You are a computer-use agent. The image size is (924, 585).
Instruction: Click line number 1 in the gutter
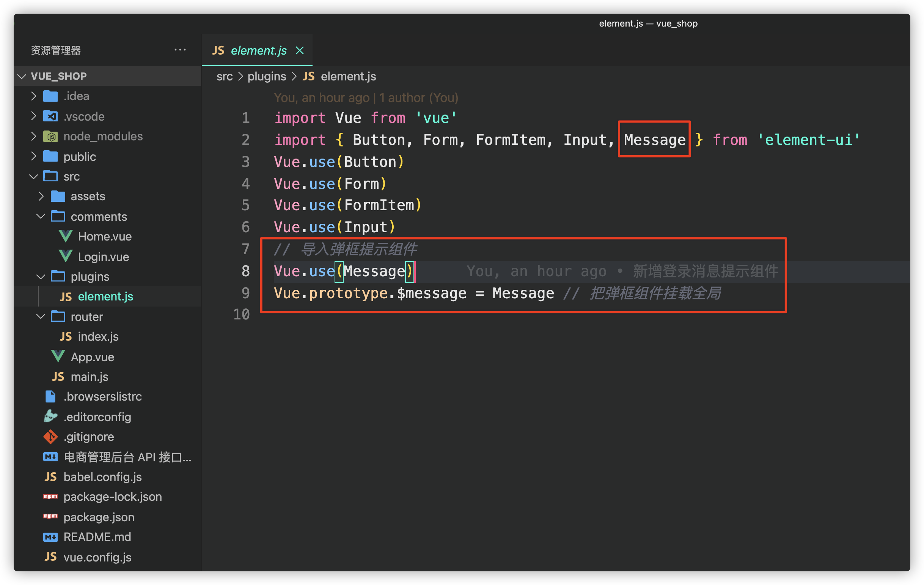[x=245, y=118]
